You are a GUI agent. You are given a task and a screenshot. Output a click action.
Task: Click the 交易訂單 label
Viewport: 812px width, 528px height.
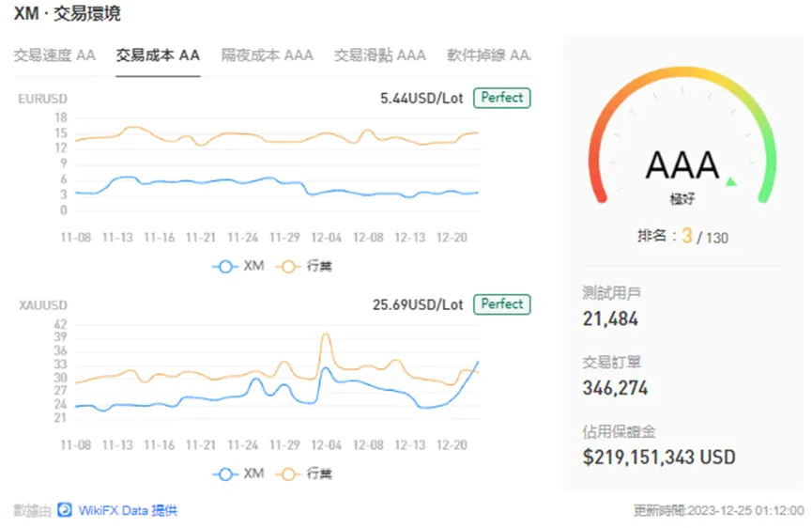[x=612, y=362]
